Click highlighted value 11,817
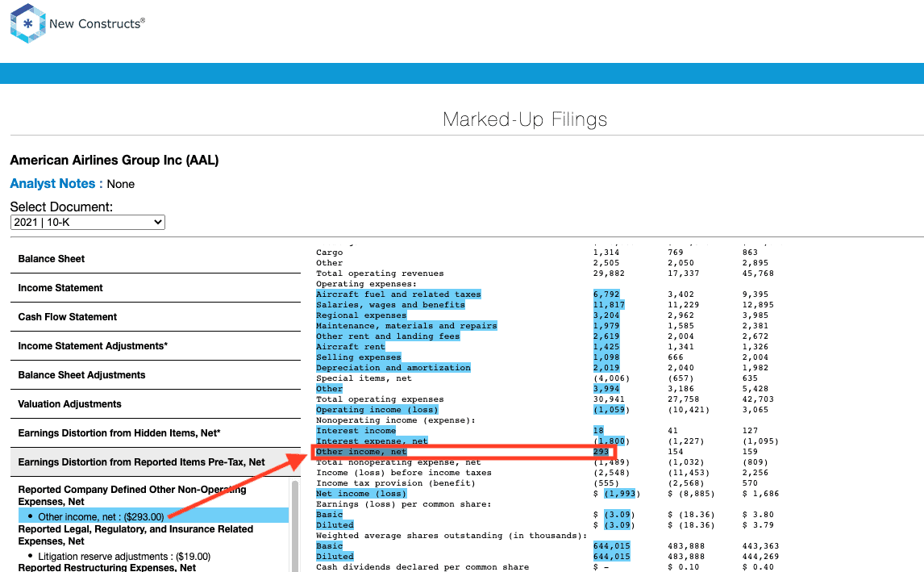 coord(609,305)
